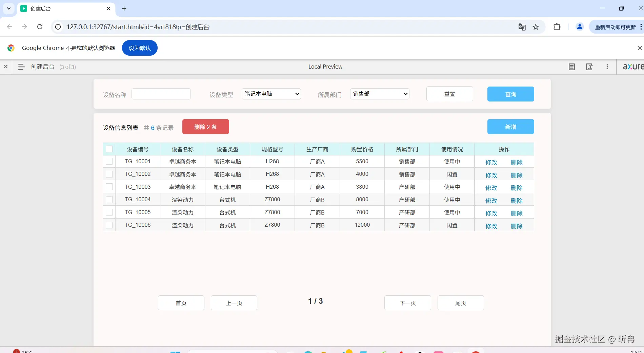Open the Axure more options menu
Image resolution: width=644 pixels, height=353 pixels.
tap(607, 67)
